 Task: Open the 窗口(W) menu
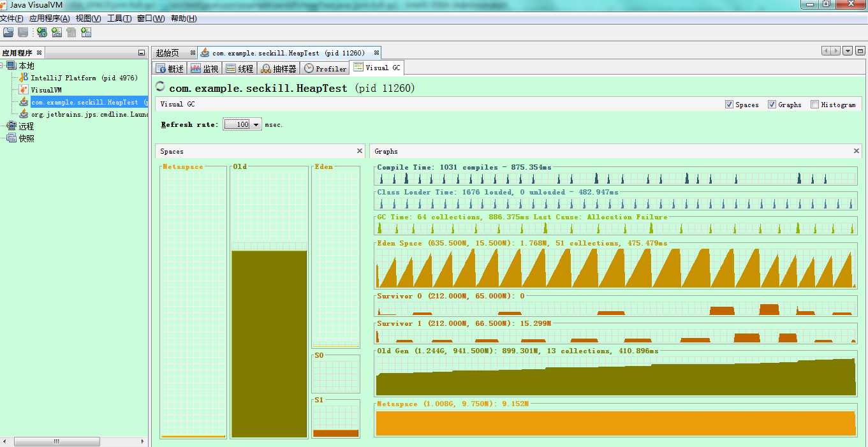pyautogui.click(x=151, y=18)
